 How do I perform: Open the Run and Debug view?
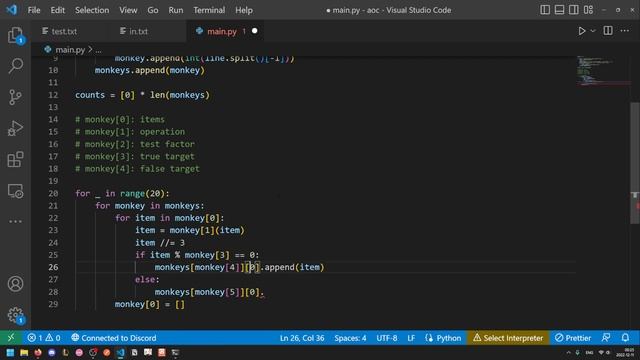point(16,128)
